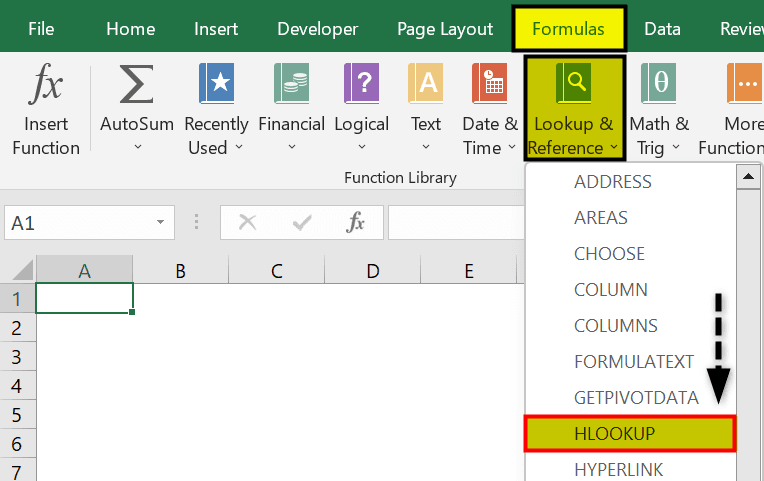Click the Insert Function fx icon in ribbon

tap(45, 84)
